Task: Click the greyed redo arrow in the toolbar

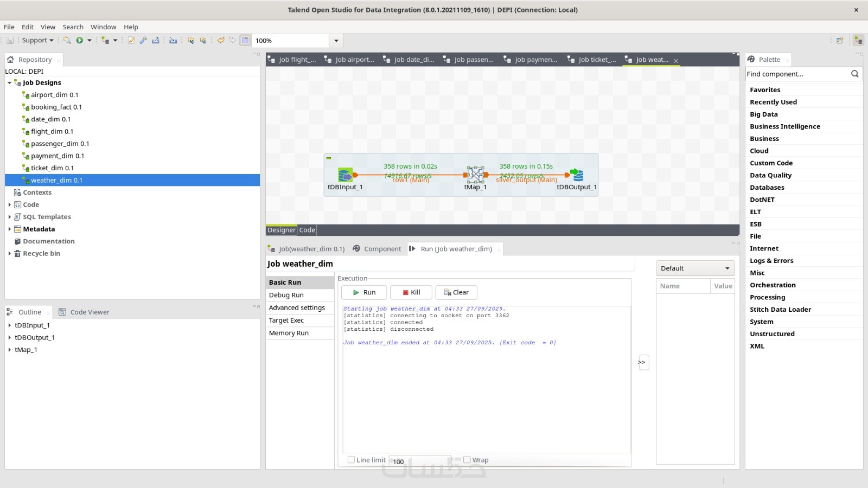Action: click(233, 40)
